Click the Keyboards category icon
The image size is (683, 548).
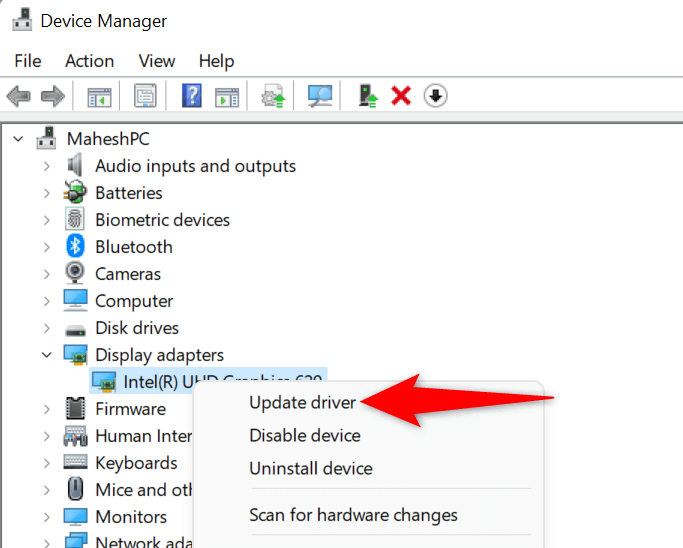(x=75, y=462)
